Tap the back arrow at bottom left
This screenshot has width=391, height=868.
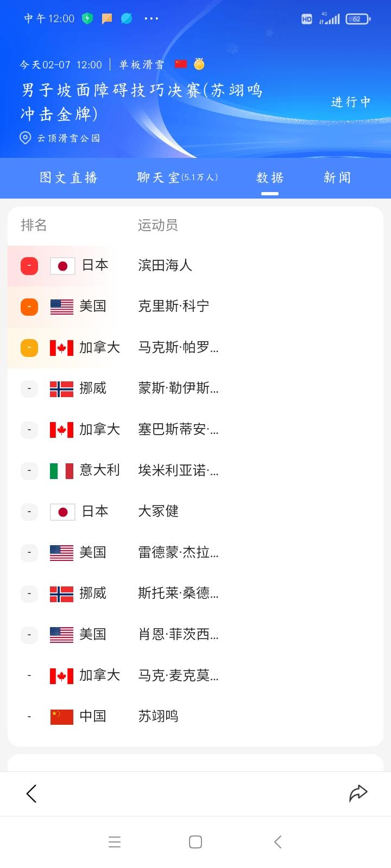click(31, 793)
